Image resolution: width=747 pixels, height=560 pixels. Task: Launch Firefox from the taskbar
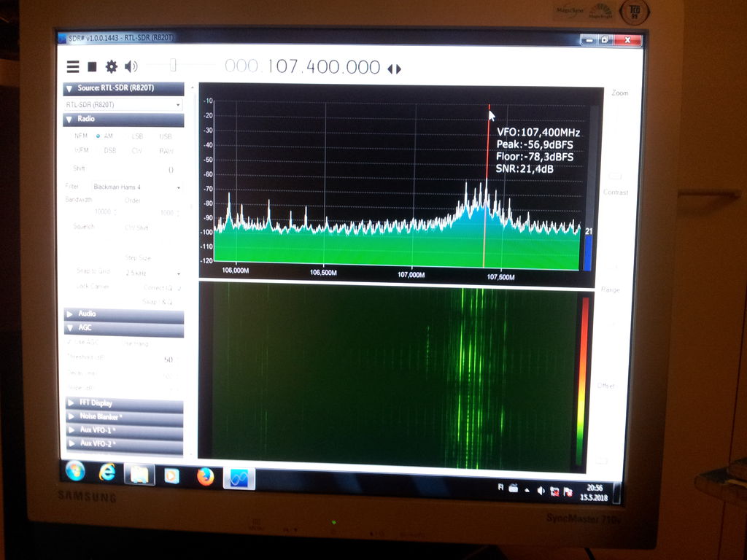pyautogui.click(x=206, y=477)
